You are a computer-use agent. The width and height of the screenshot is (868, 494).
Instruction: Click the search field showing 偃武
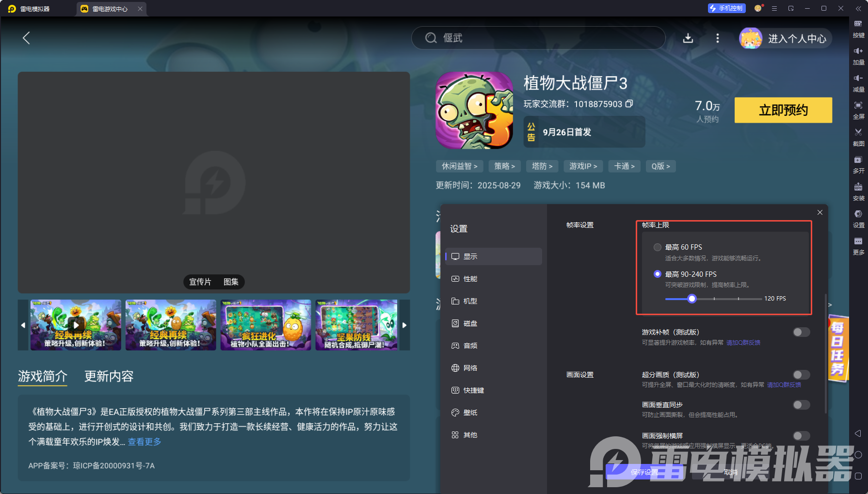click(538, 38)
